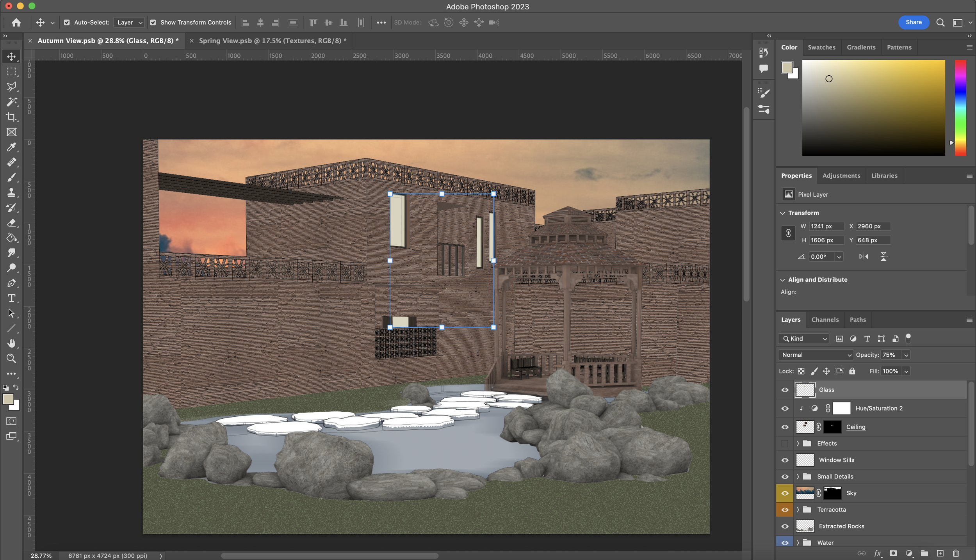
Task: Open the Opacity slider dropdown
Action: coord(906,355)
